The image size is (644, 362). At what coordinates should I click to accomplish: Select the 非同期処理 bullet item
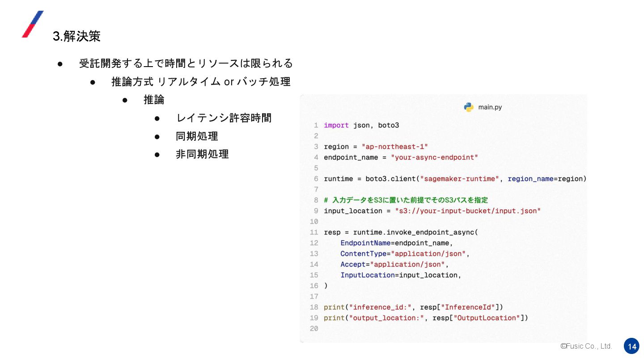[x=202, y=154]
